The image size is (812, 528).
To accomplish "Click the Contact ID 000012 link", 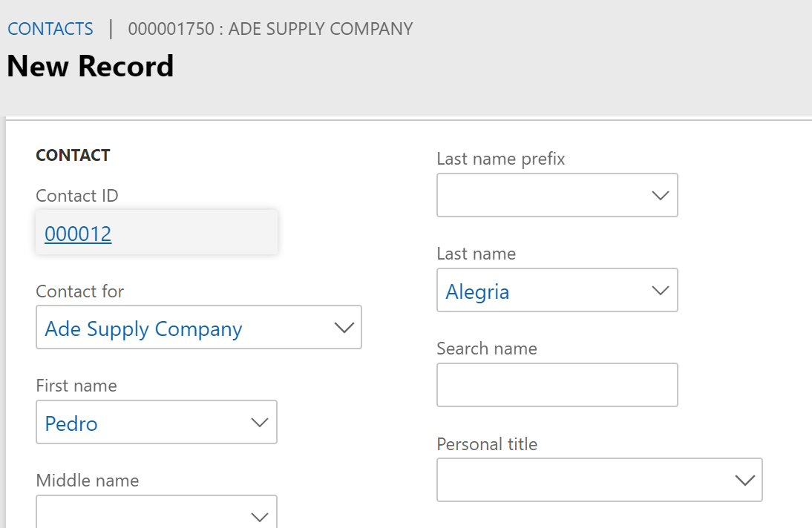I will click(x=78, y=234).
